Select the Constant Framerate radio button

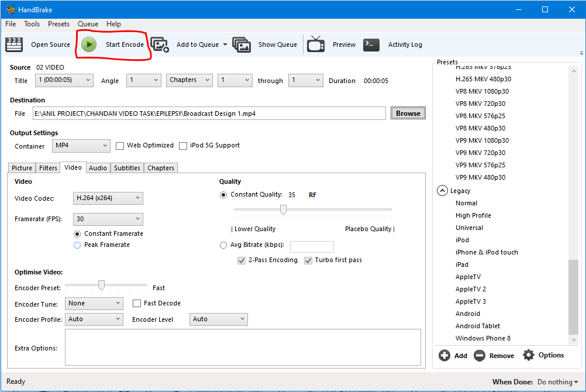[77, 234]
